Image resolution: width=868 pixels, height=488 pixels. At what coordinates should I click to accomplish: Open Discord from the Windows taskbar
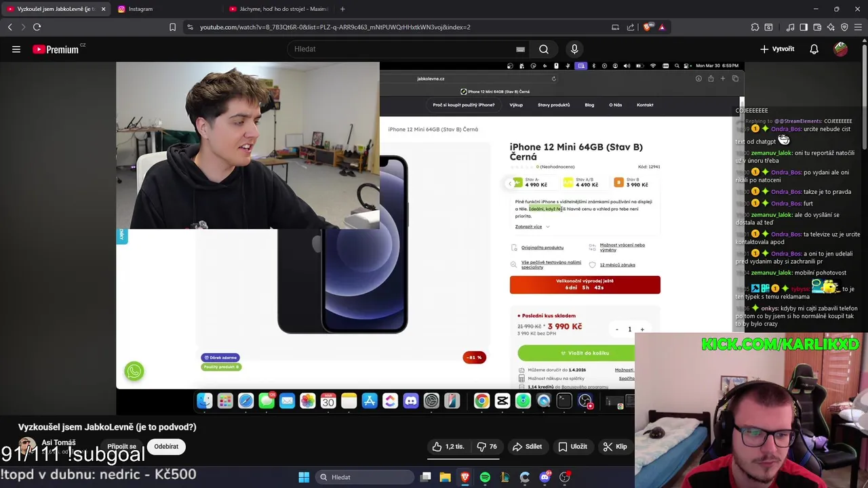tap(545, 477)
